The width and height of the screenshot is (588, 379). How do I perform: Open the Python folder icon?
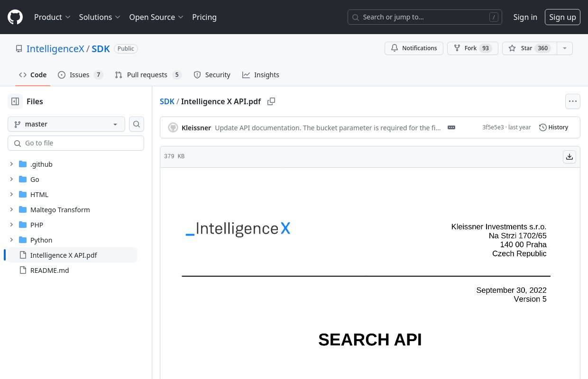(x=23, y=240)
